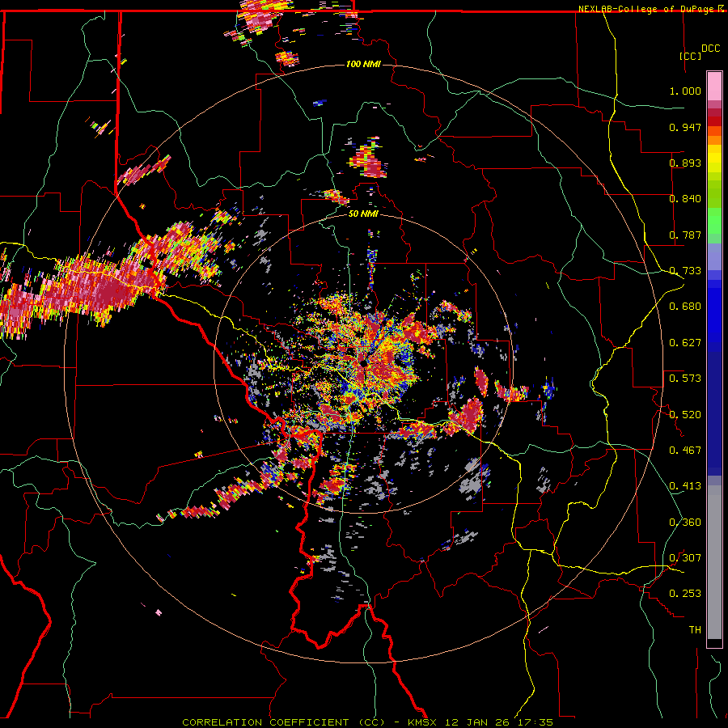Click the CORRELATION COEFFICIENT (CC) caption text
728x728 pixels.
point(283,722)
